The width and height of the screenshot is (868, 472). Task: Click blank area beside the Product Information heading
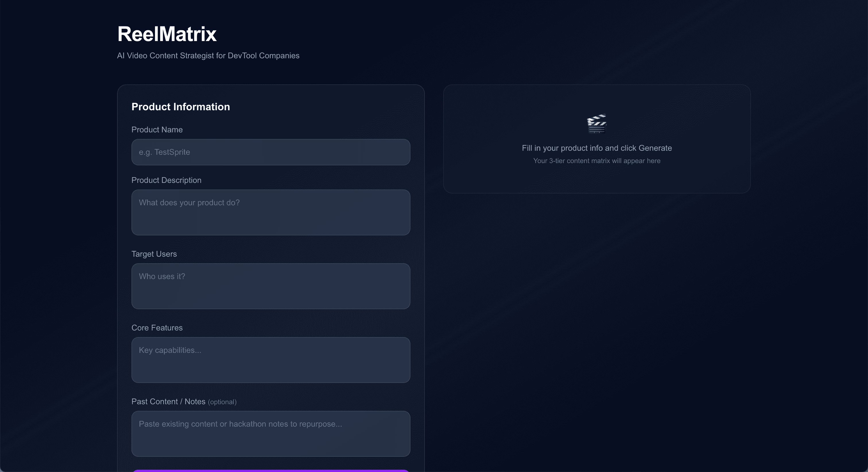323,107
